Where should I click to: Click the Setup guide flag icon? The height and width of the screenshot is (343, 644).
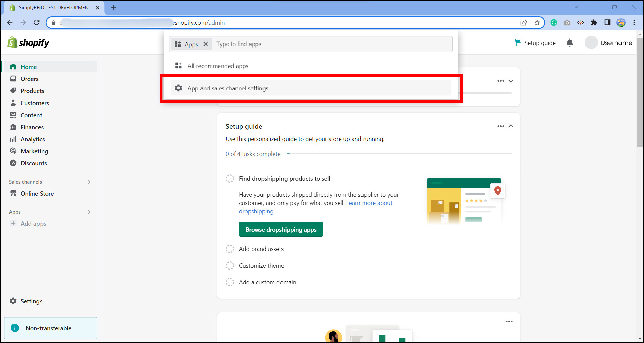point(518,42)
